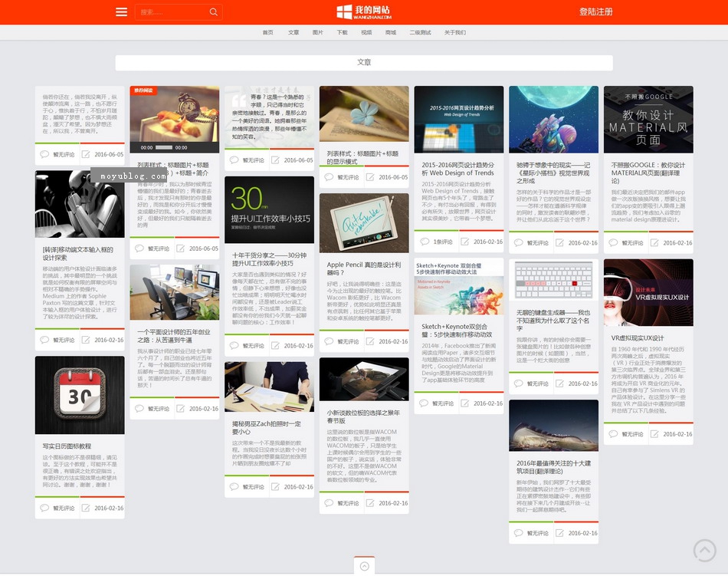Click comment icon on 2016年最值得关注的十大建筑 card
The height and width of the screenshot is (576, 728).
tap(519, 533)
